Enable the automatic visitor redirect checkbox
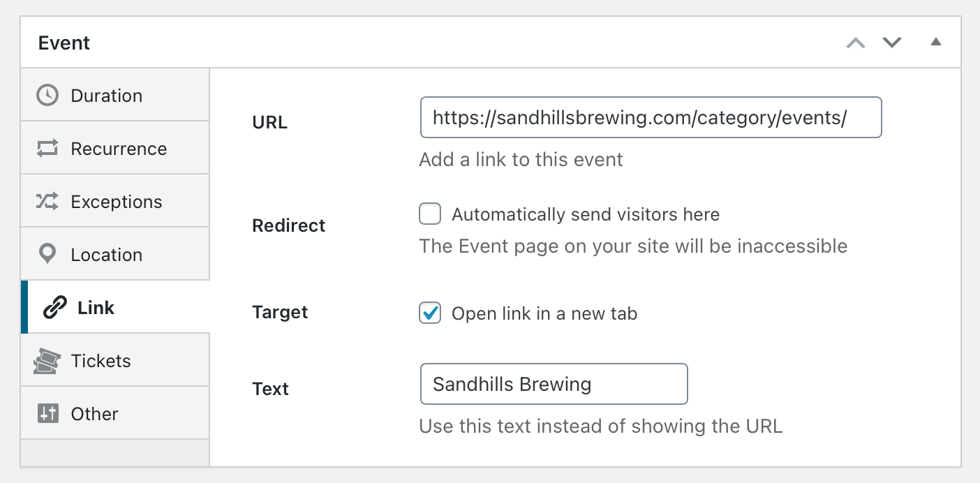The image size is (980, 483). point(429,214)
